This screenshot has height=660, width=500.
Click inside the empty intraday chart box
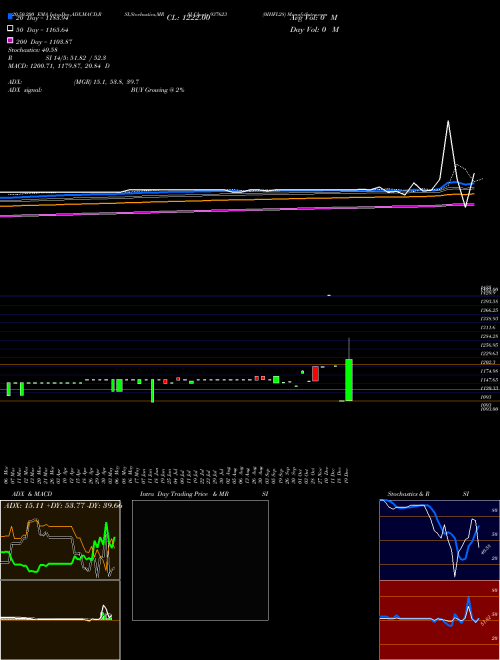200,560
